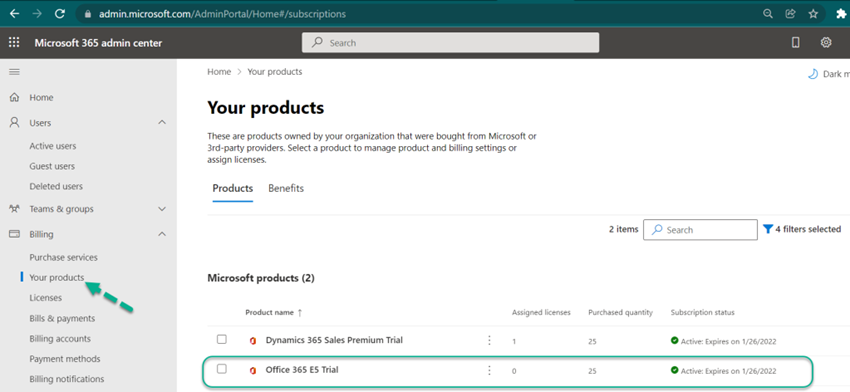Collapse the Users section chevron
The image size is (850, 392).
pos(162,123)
